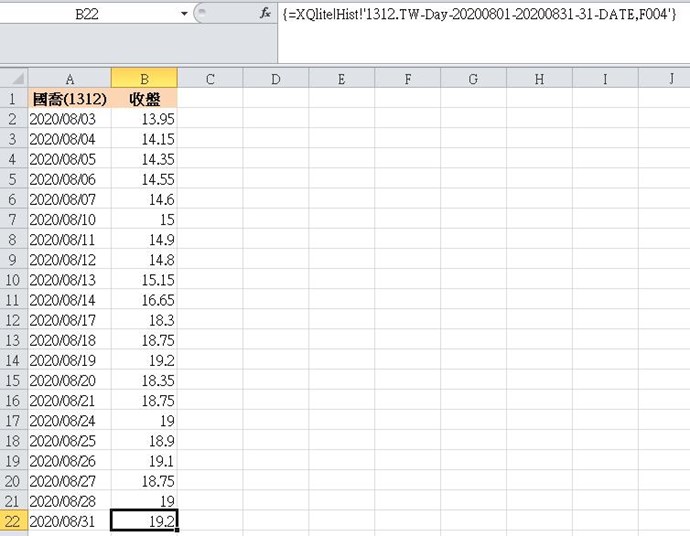690x536 pixels.
Task: Open the Name Box dropdown arrow
Action: 184,14
